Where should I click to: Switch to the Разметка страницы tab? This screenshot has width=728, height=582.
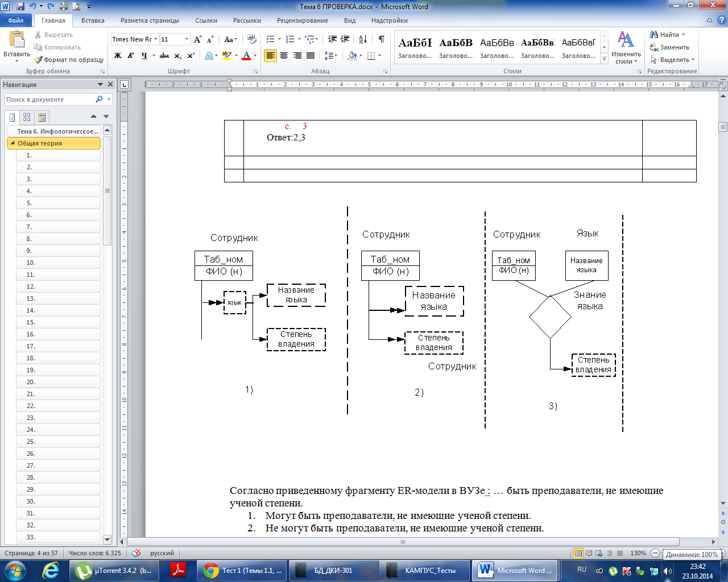tap(150, 20)
